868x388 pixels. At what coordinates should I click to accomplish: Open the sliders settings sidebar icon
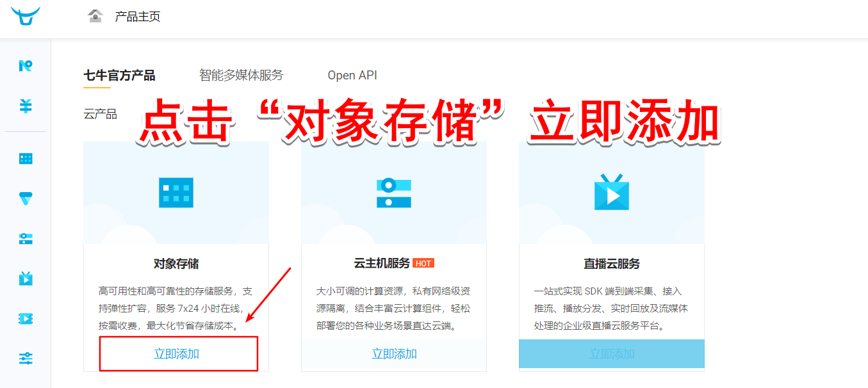(26, 358)
